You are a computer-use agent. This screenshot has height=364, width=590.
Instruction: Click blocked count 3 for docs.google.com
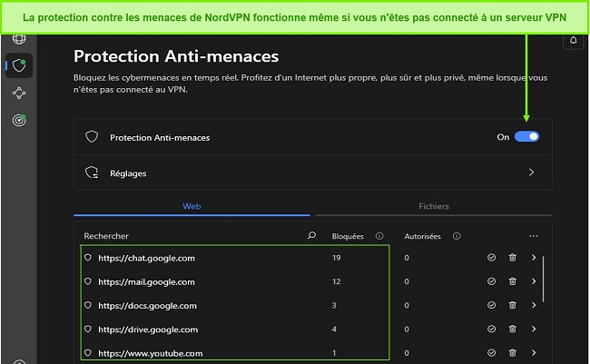point(334,305)
